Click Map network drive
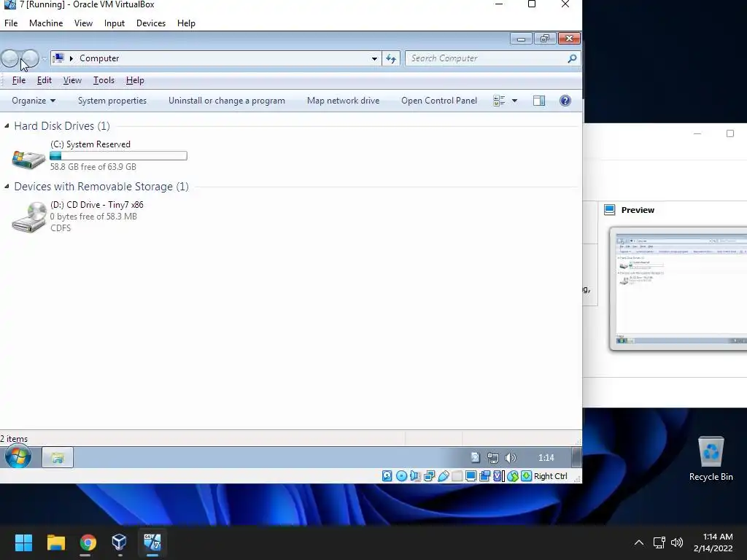 point(343,101)
